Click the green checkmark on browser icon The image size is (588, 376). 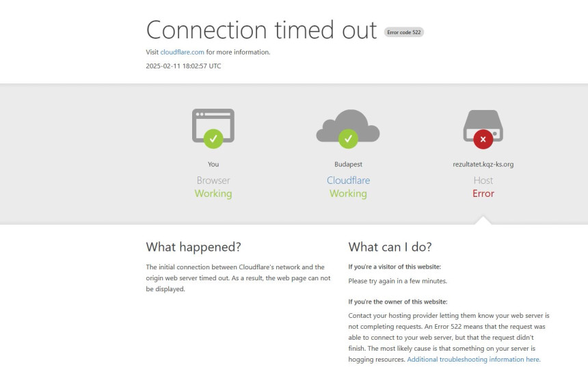(x=213, y=139)
